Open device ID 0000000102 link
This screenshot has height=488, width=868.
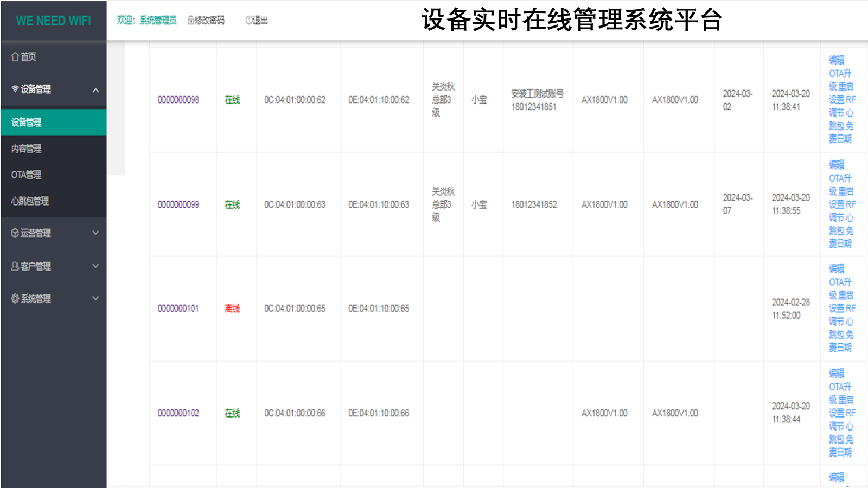coord(178,413)
